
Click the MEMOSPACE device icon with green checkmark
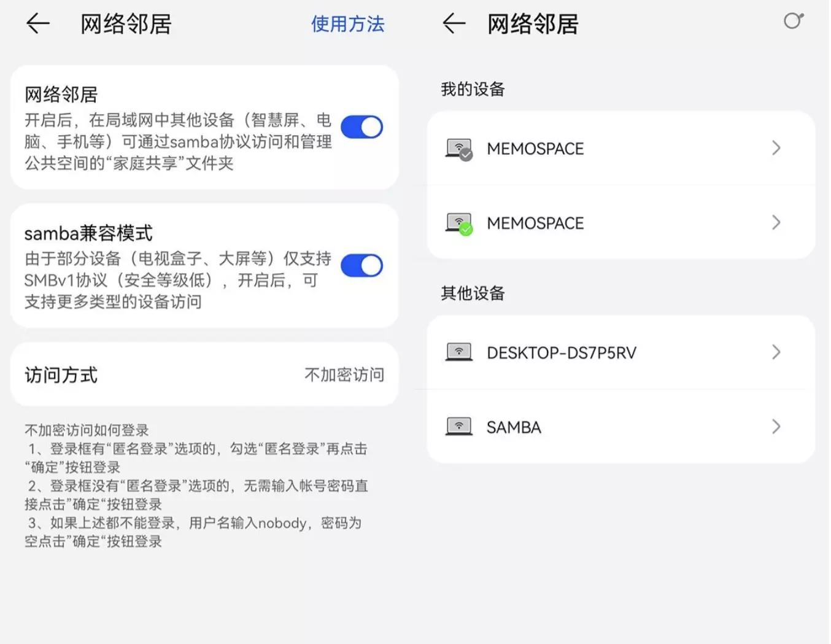457,222
